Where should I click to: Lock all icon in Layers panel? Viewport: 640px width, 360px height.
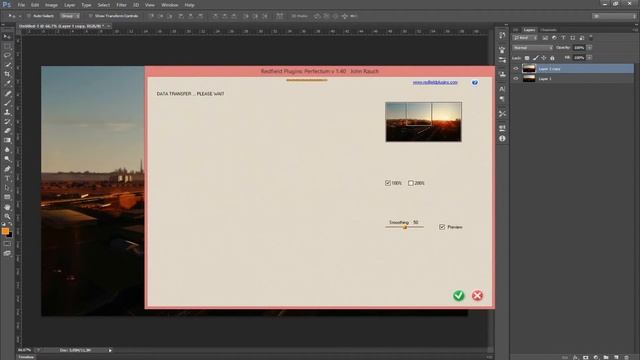pos(552,58)
